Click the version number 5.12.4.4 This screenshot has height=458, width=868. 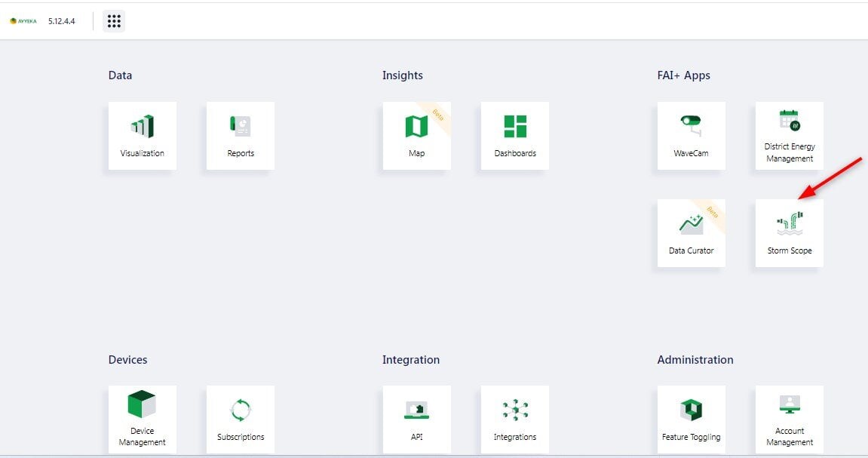[x=62, y=21]
